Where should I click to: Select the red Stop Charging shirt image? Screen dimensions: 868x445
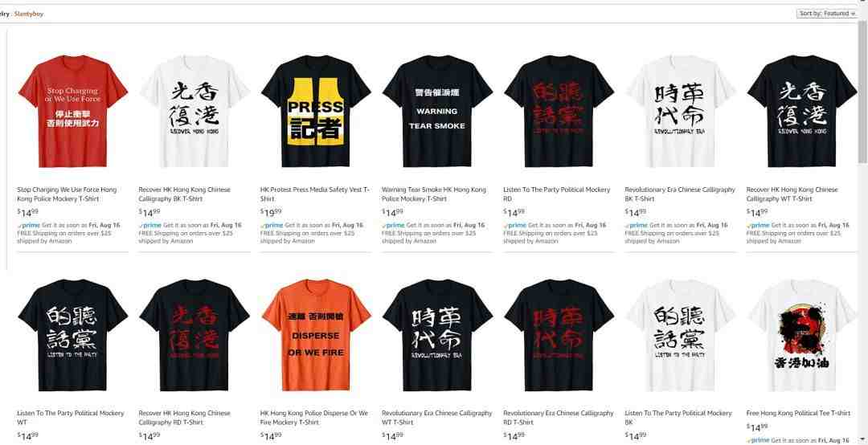72,111
